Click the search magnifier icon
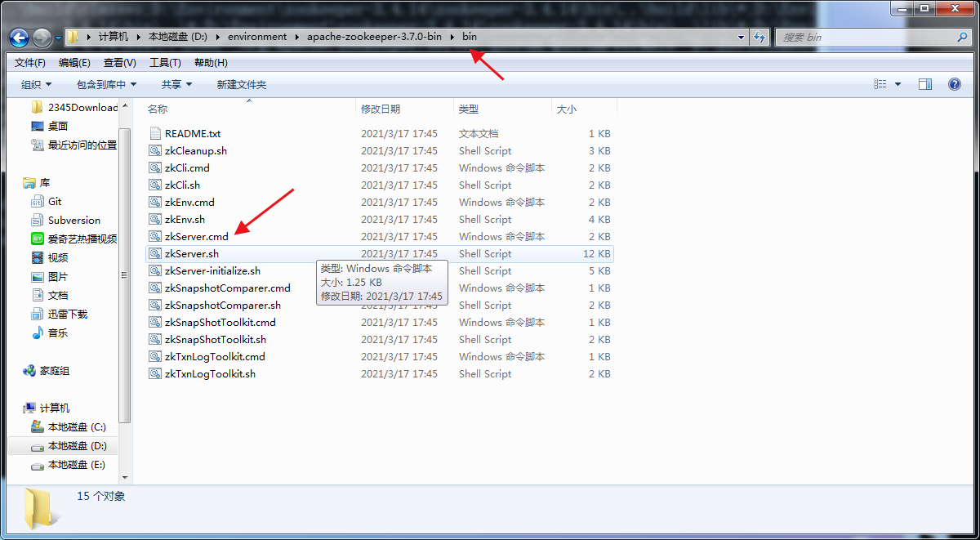The height and width of the screenshot is (540, 980). tap(962, 37)
